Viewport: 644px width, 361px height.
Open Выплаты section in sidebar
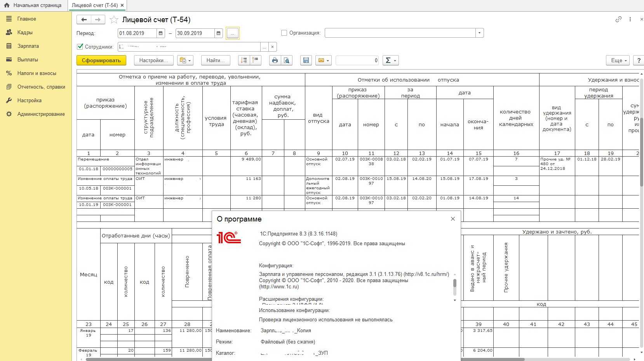tap(28, 59)
